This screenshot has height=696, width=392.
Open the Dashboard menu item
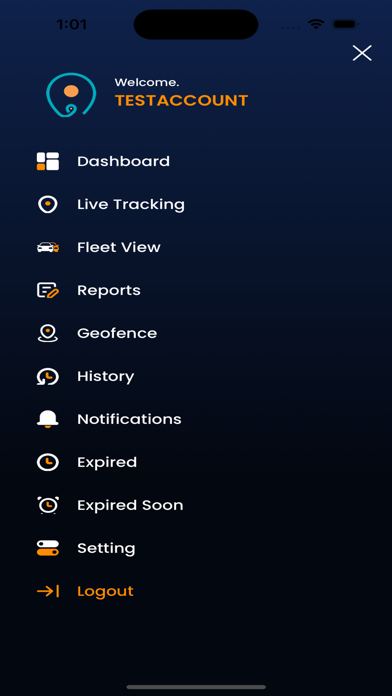(123, 161)
